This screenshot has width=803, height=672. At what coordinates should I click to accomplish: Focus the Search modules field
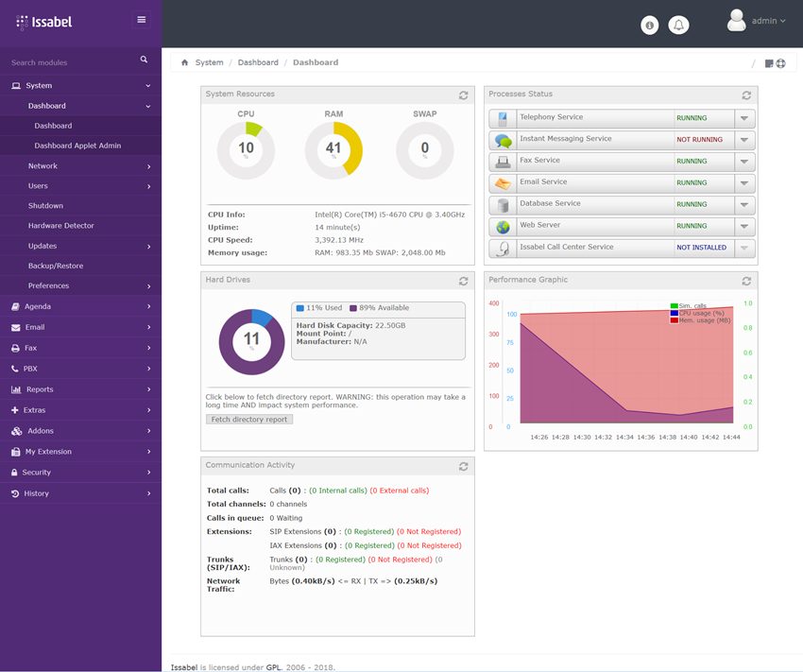point(72,62)
